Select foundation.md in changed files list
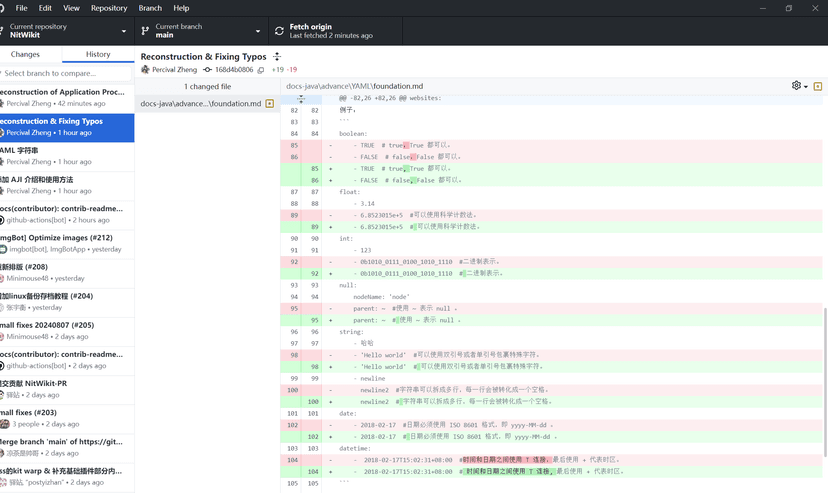The height and width of the screenshot is (493, 828). coord(200,104)
